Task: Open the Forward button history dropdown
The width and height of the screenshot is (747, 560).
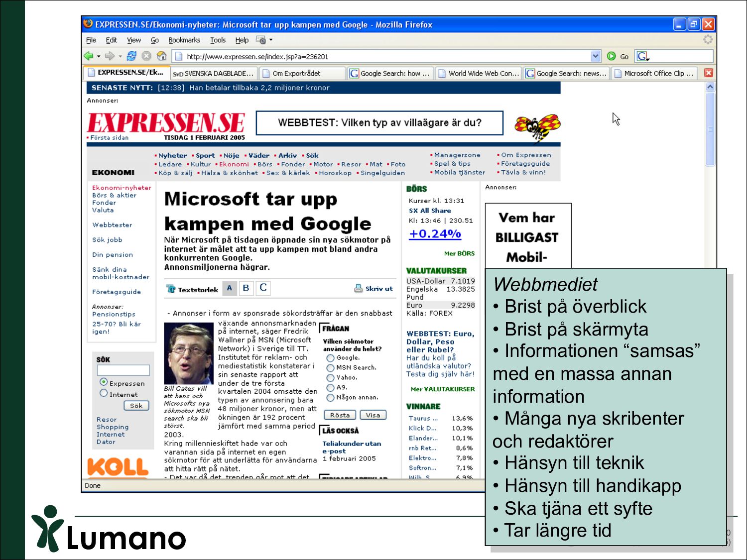Action: pos(120,56)
